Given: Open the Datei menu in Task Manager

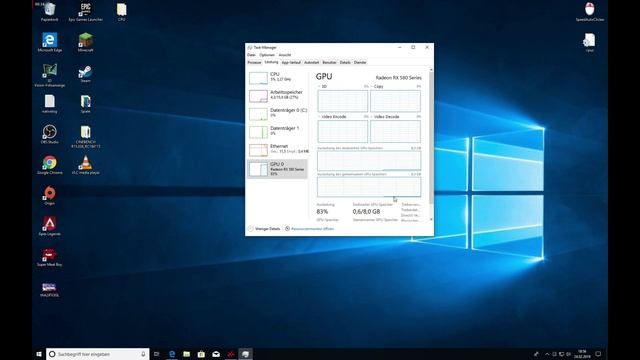Looking at the screenshot, I should click(251, 55).
